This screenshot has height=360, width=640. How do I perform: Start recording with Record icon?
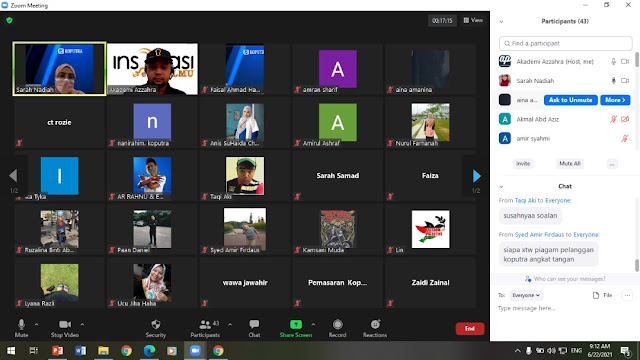(337, 328)
